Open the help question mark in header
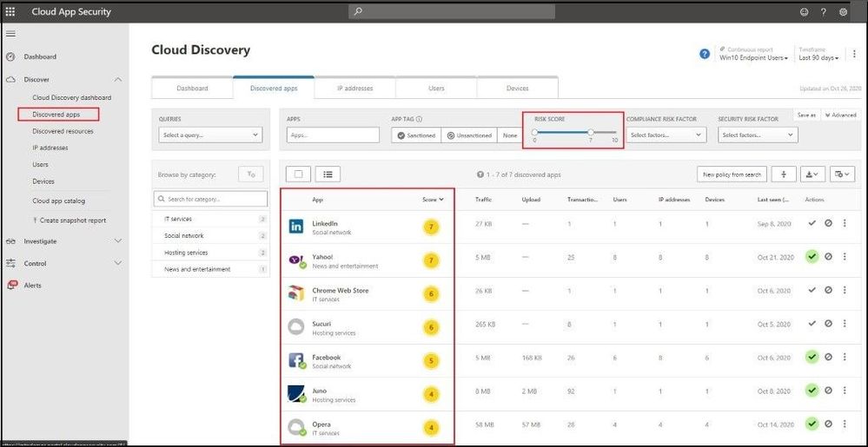 click(824, 11)
